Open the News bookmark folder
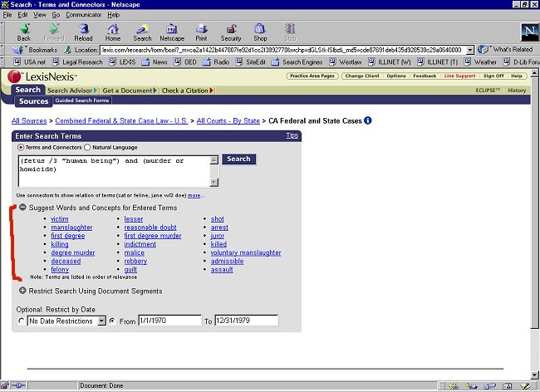Image resolution: width=540 pixels, height=392 pixels. (x=155, y=62)
